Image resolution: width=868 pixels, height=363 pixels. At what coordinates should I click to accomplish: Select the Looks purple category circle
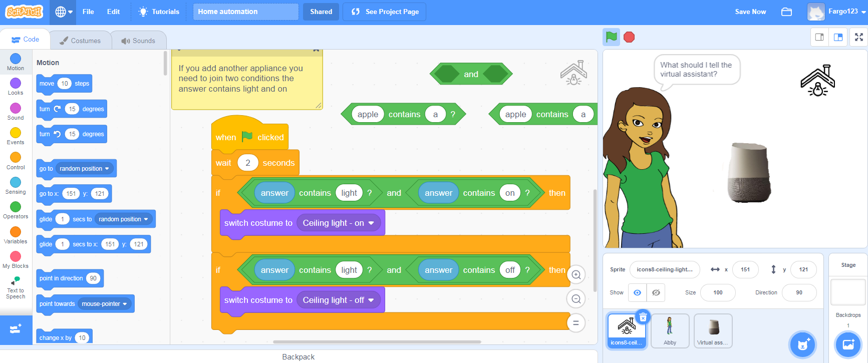[x=16, y=84]
